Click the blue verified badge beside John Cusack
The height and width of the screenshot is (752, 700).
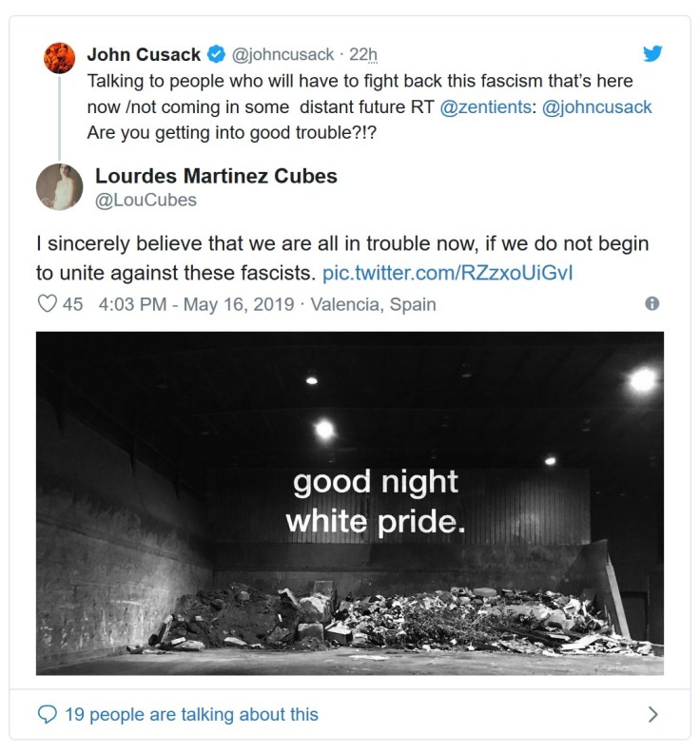(218, 54)
